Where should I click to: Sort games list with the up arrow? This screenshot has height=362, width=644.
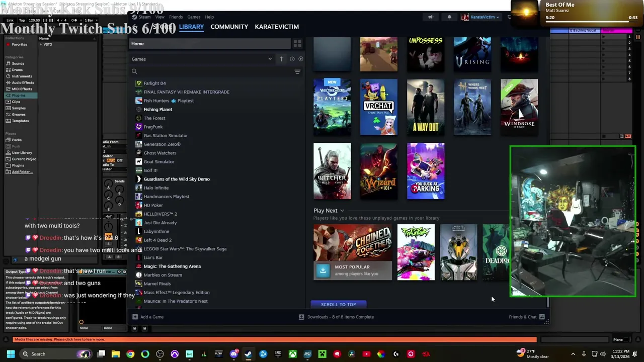pos(281,59)
